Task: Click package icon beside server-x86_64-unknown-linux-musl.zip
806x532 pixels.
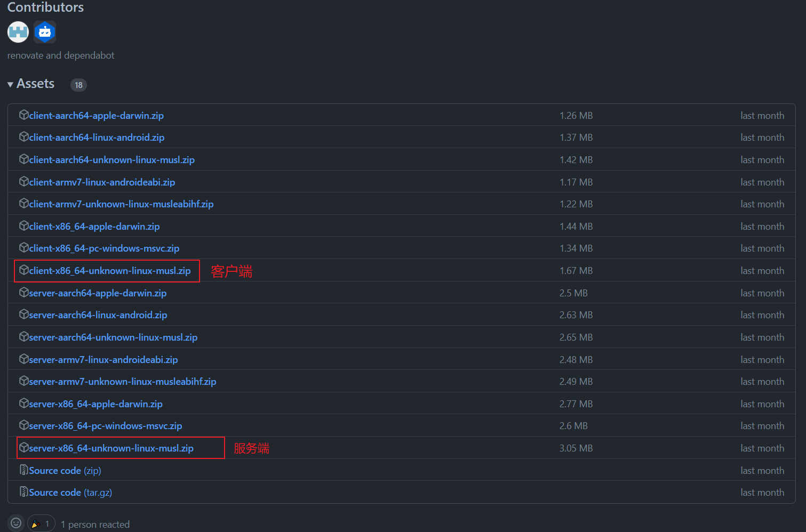Action: pyautogui.click(x=23, y=448)
